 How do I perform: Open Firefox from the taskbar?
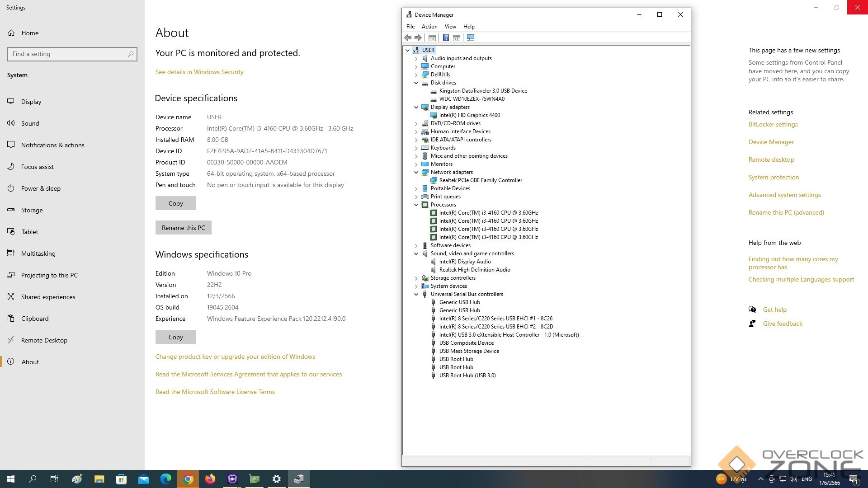[210, 479]
